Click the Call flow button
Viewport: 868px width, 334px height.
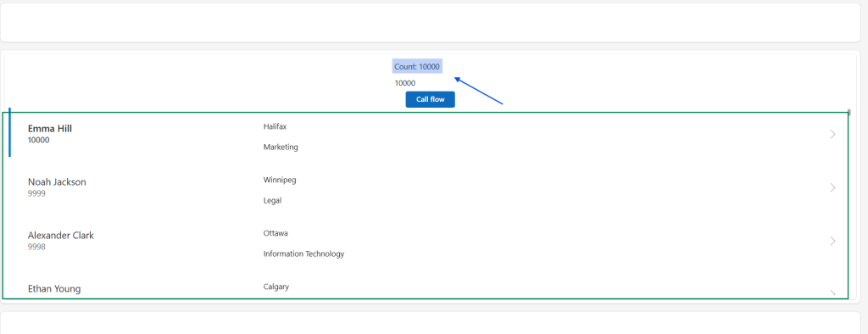point(430,99)
